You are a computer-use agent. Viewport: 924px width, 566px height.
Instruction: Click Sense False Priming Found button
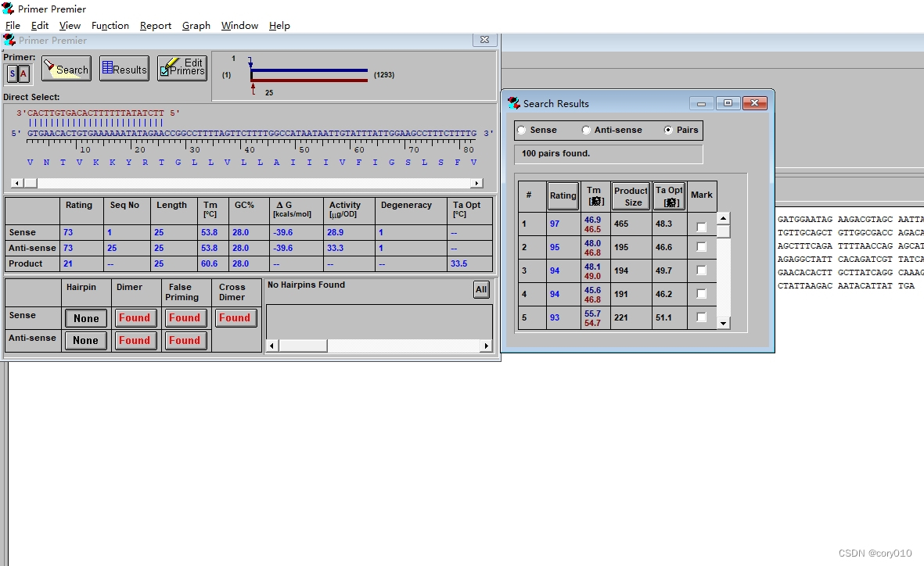point(185,318)
